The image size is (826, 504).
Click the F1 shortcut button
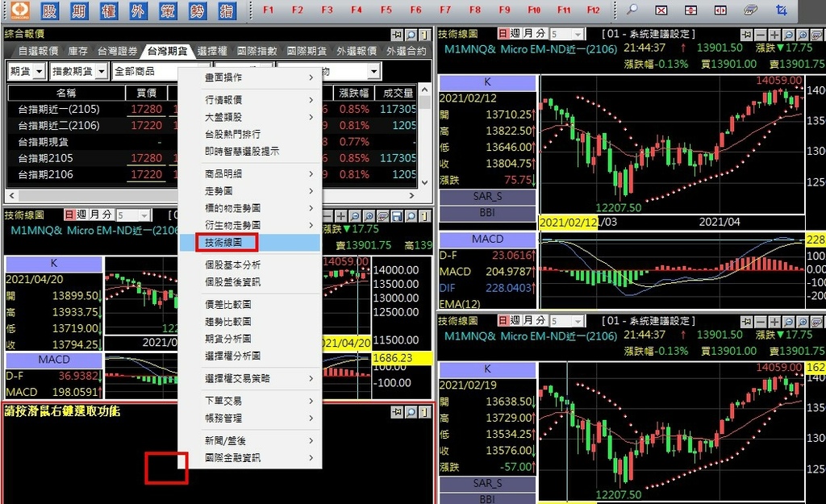[x=268, y=10]
